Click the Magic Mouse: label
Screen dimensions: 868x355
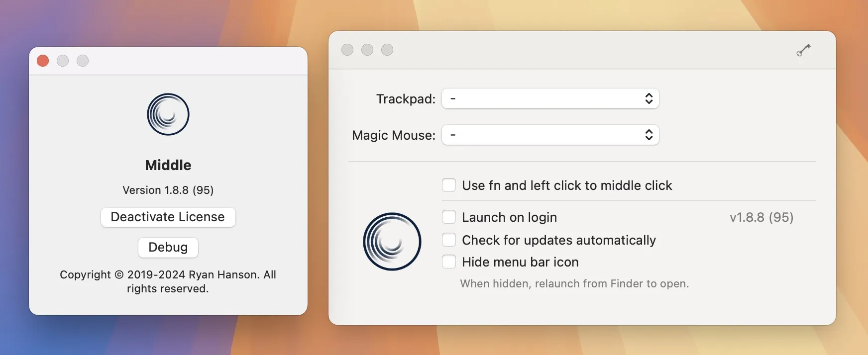click(394, 135)
